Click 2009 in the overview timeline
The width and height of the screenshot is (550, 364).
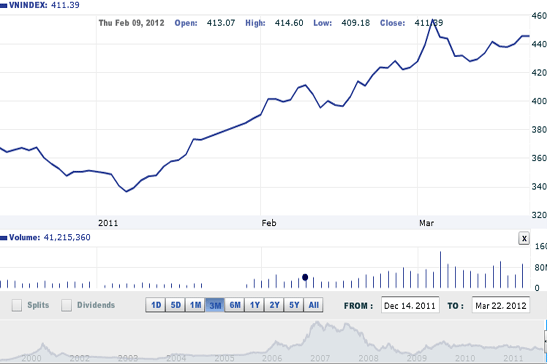pos(417,358)
